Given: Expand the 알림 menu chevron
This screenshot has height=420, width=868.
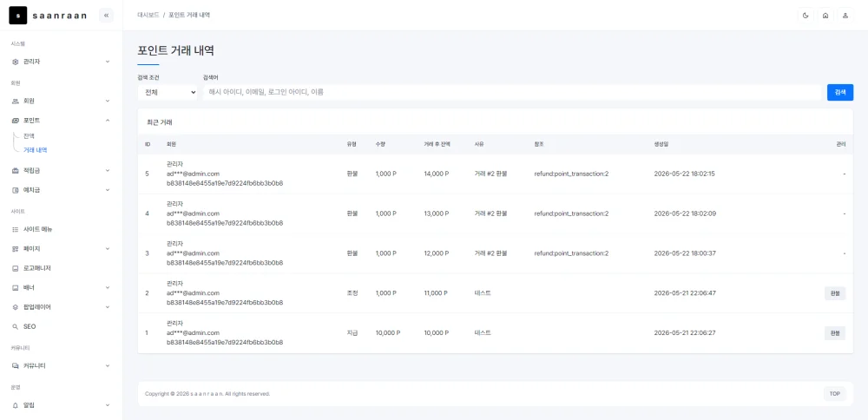Looking at the screenshot, I should pyautogui.click(x=108, y=405).
